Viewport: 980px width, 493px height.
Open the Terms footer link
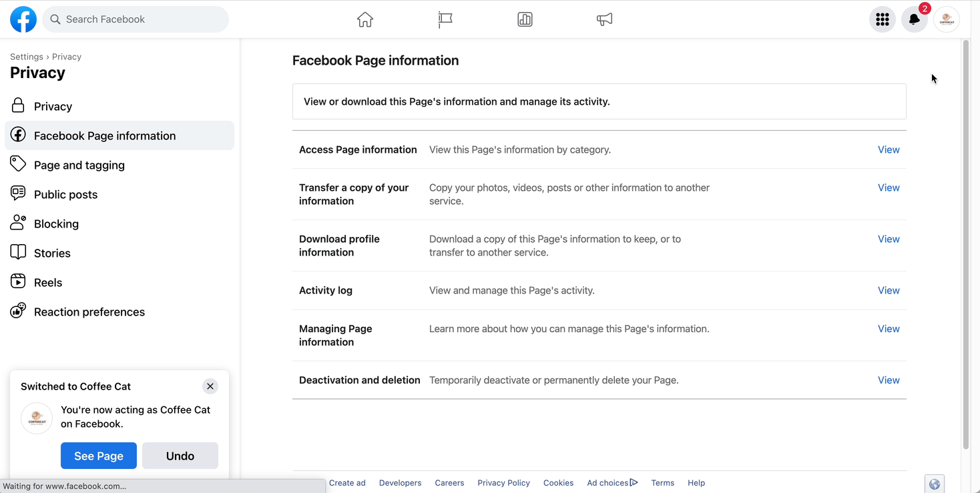[663, 483]
